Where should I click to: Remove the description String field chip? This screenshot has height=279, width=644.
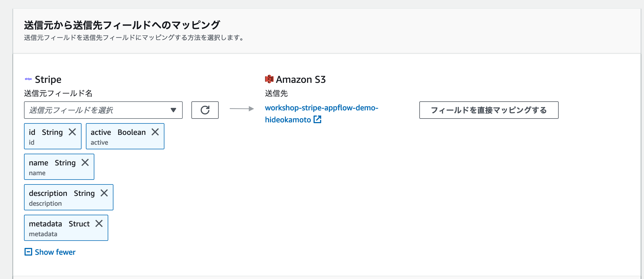click(104, 193)
